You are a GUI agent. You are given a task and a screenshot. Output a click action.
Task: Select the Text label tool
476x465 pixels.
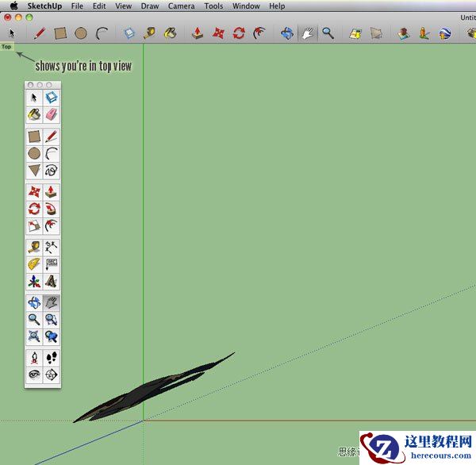tap(52, 264)
